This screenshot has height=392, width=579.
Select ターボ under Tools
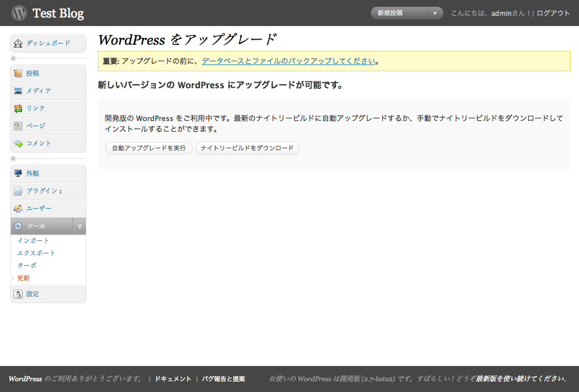27,265
